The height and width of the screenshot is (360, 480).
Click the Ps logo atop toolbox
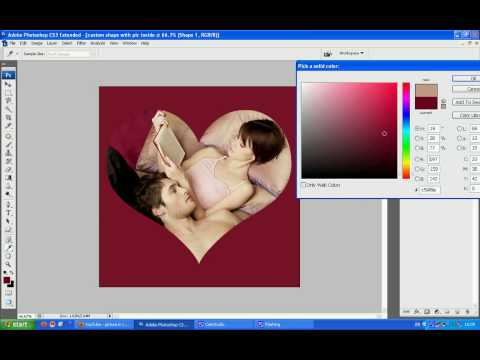coord(8,75)
